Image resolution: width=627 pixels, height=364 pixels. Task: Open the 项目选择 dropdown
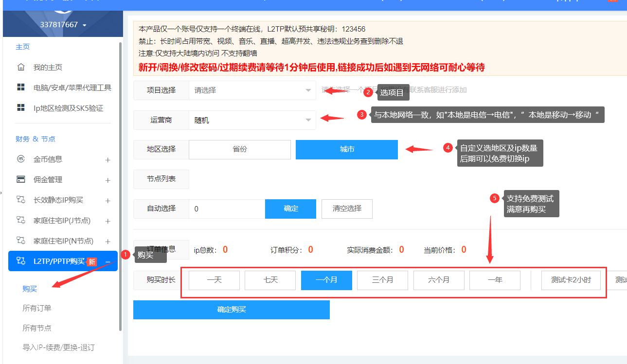[252, 90]
